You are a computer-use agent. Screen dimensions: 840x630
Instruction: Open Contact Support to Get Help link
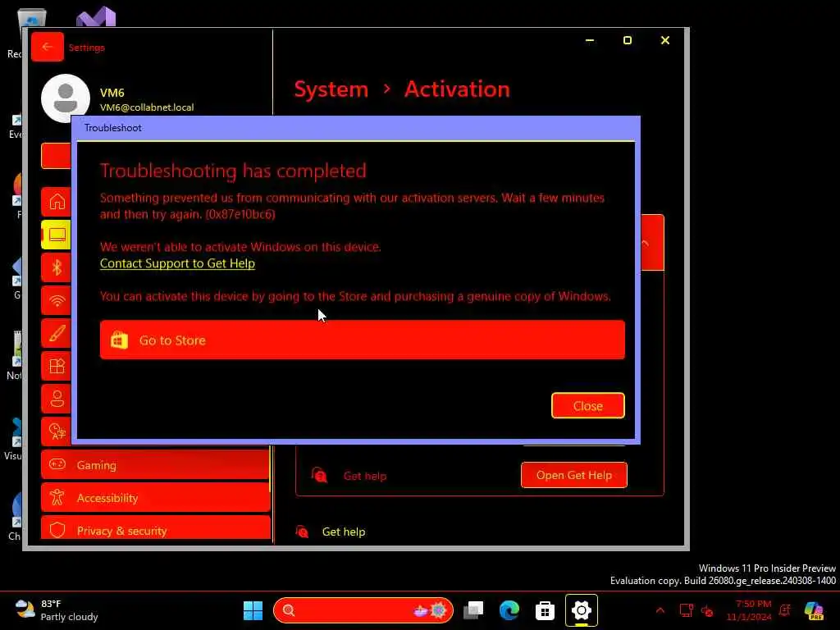177,263
